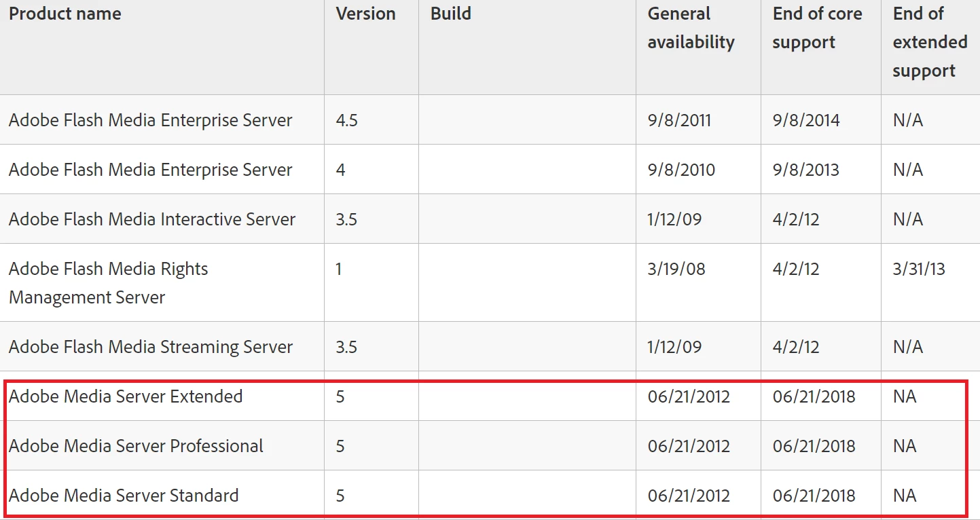Select "Adobe Flash Media Streaming Server" name
980x520 pixels.
(x=151, y=347)
